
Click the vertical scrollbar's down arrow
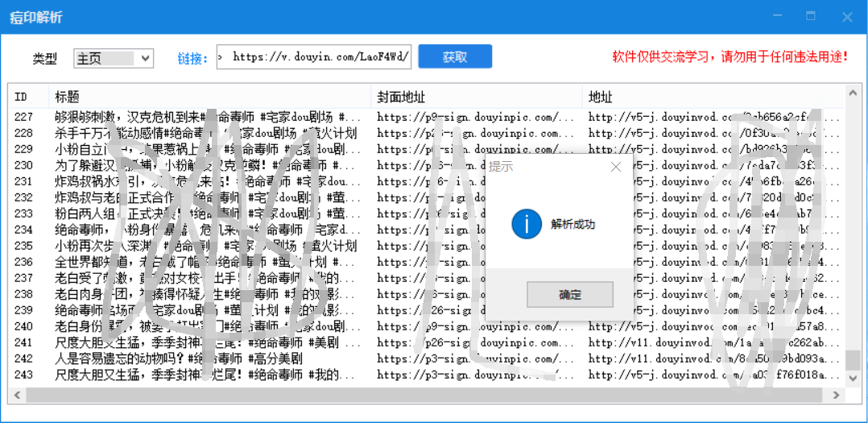tap(852, 379)
